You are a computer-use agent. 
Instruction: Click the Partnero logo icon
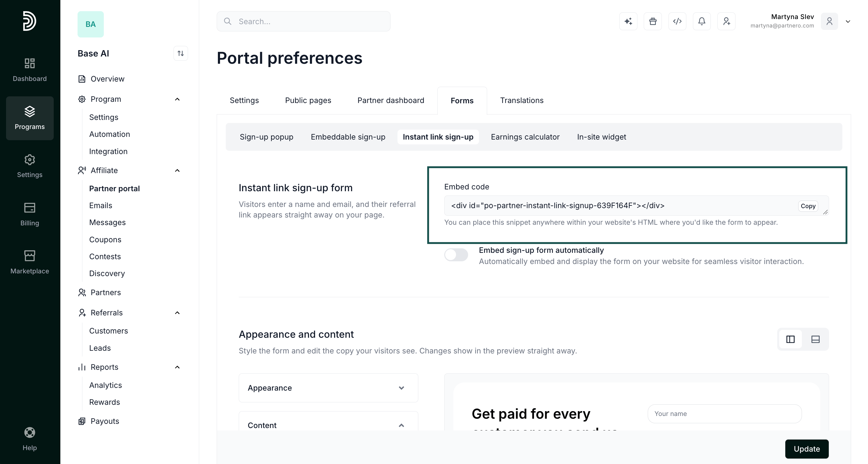click(30, 21)
